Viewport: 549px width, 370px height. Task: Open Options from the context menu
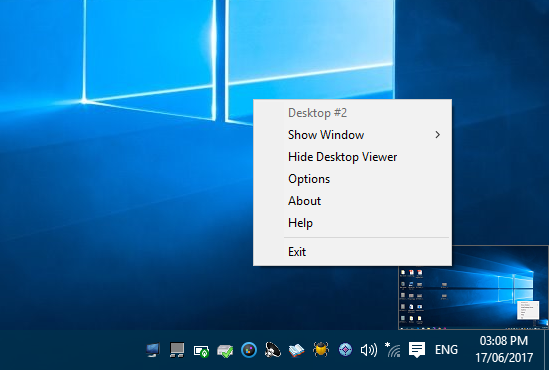tap(352, 179)
